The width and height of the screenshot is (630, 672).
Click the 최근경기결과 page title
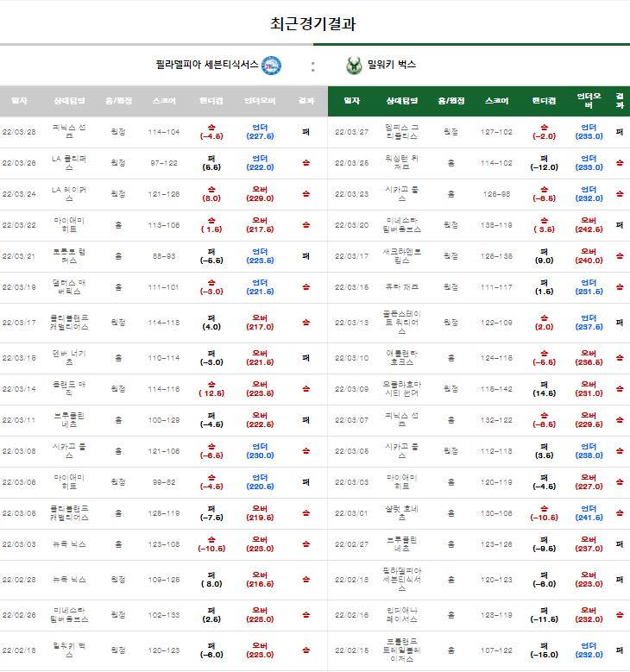click(313, 23)
